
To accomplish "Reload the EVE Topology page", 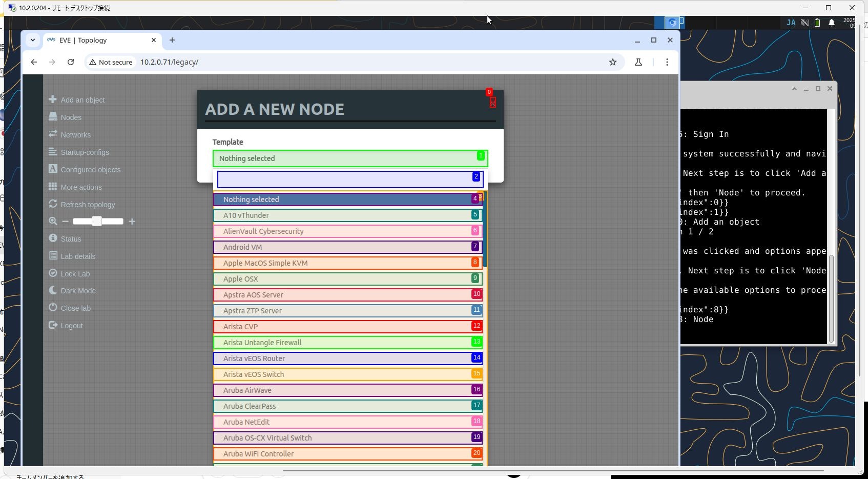I will click(x=71, y=62).
